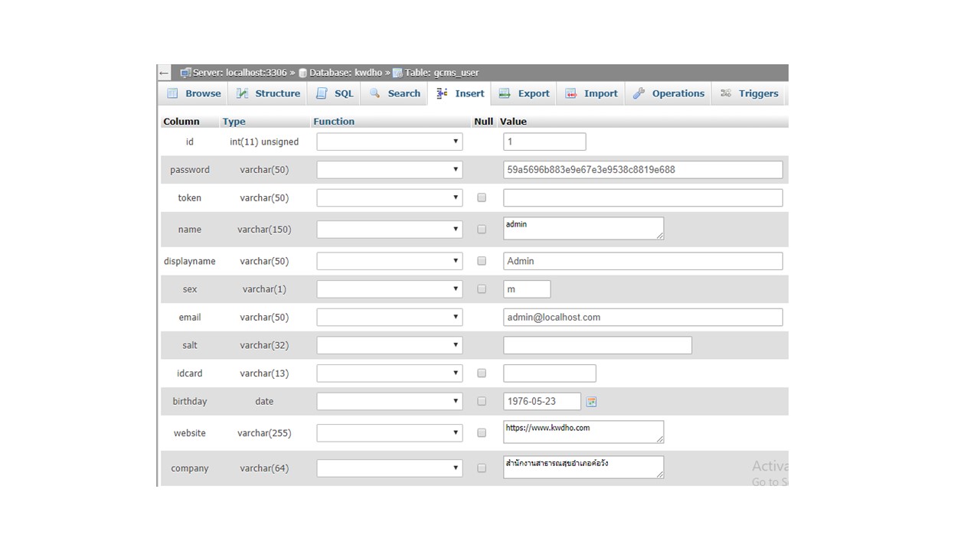This screenshot has height=551, width=980.
Task: Open Function dropdown for company row
Action: click(x=390, y=468)
